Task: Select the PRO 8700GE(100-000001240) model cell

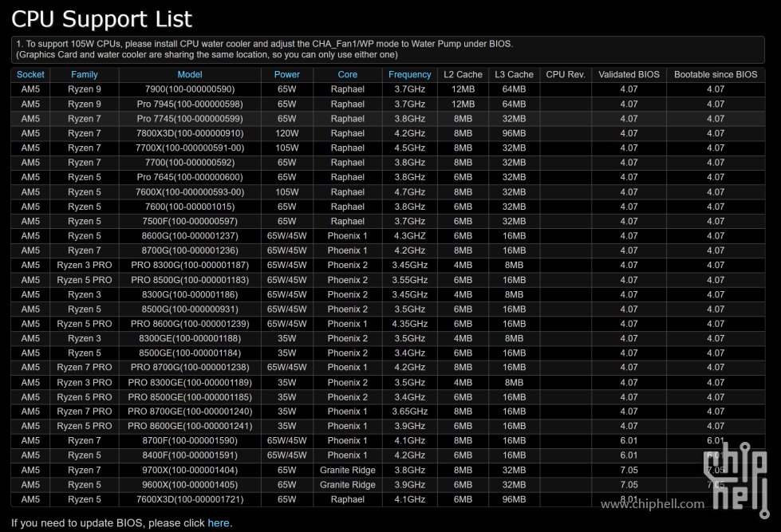Action: coord(190,412)
